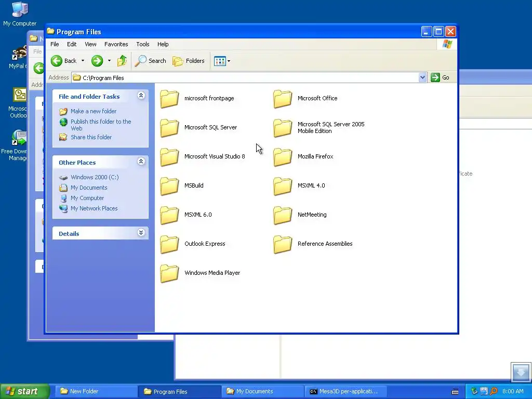Open My Computer desktop icon

coord(20,14)
